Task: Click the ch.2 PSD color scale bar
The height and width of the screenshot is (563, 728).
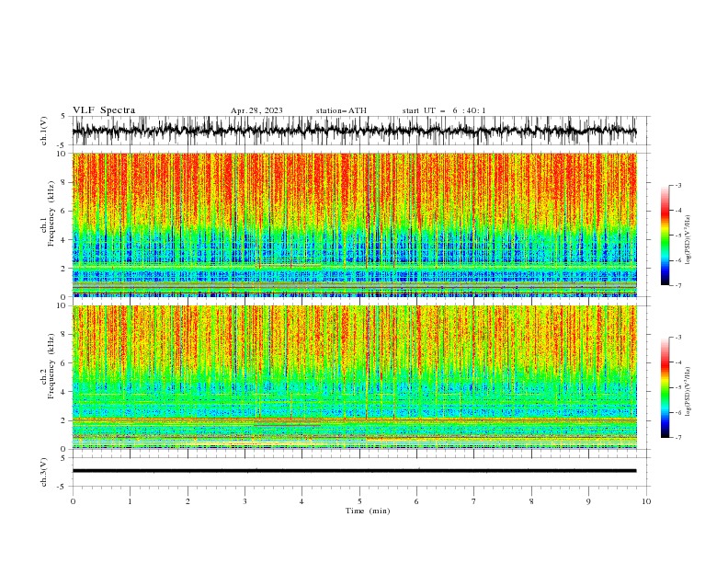Action: click(665, 387)
